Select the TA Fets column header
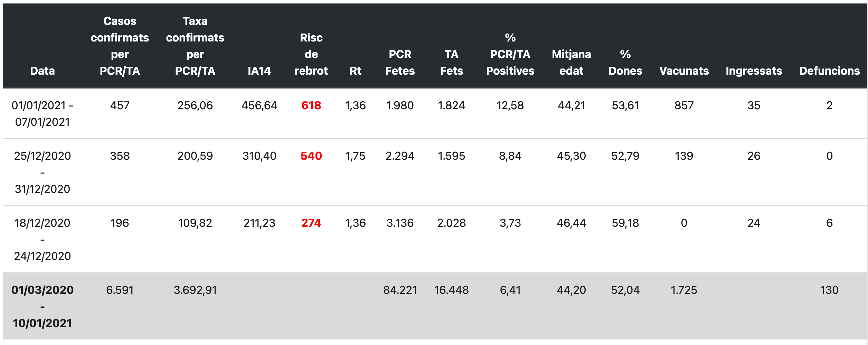The image size is (868, 345). click(x=451, y=63)
